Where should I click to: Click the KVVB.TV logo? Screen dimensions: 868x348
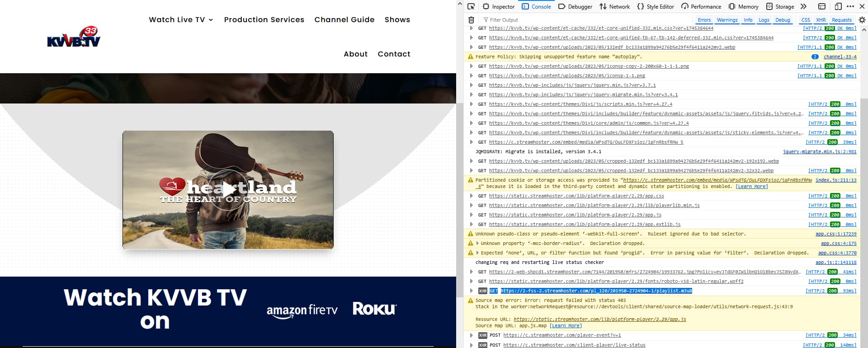coord(74,37)
